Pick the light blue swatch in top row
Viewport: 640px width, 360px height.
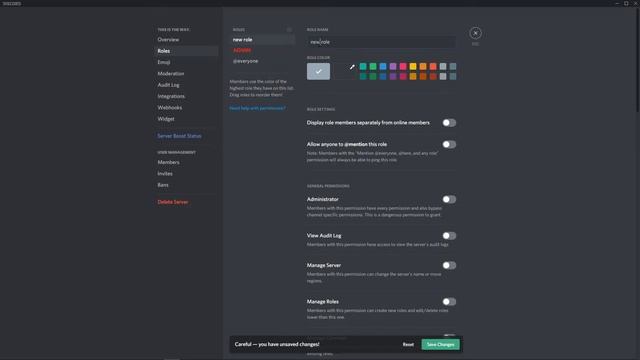(383, 67)
